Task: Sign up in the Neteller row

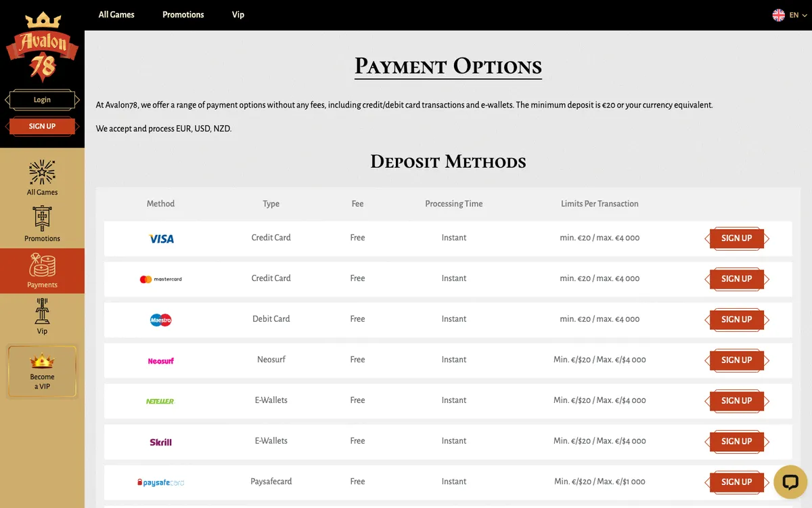Action: pyautogui.click(x=737, y=401)
